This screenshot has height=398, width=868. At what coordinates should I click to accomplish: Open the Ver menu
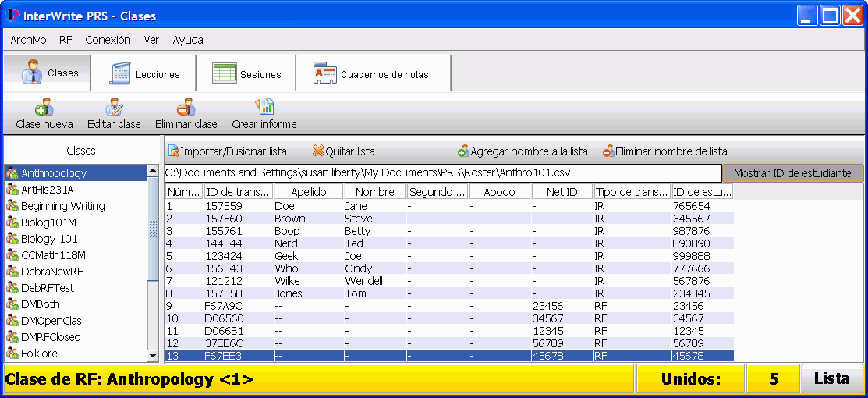coord(151,40)
